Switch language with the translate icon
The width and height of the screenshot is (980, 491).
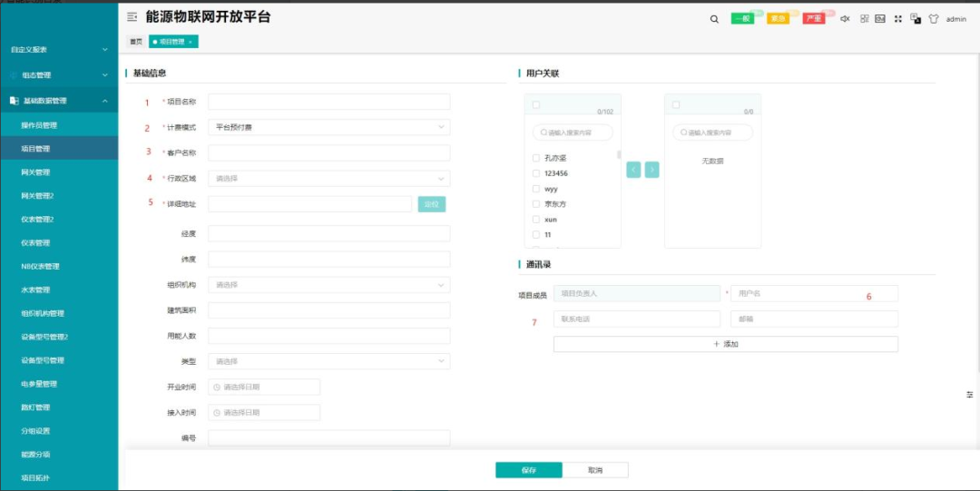tap(916, 19)
